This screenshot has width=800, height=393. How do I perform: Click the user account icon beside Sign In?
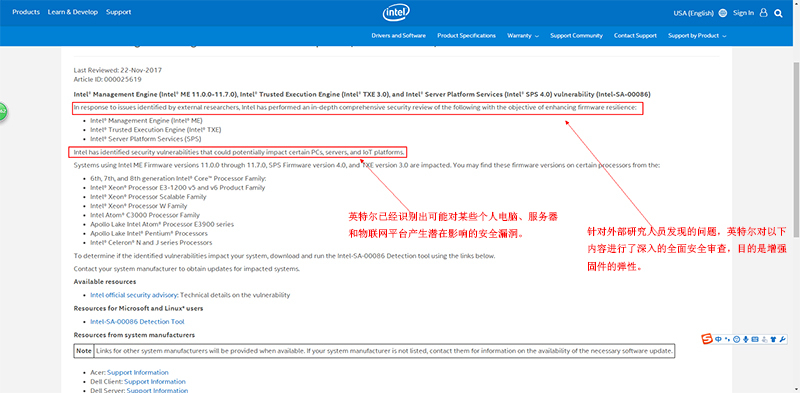tap(763, 13)
